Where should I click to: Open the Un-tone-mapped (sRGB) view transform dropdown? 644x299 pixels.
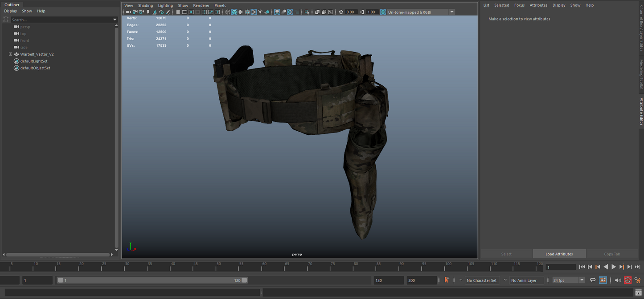click(x=451, y=12)
